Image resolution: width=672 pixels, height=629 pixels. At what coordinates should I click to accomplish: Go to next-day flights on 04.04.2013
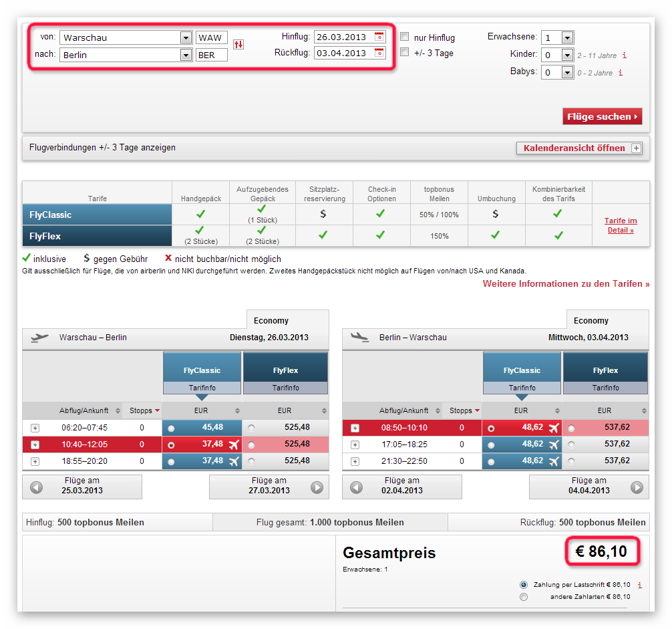click(x=589, y=487)
